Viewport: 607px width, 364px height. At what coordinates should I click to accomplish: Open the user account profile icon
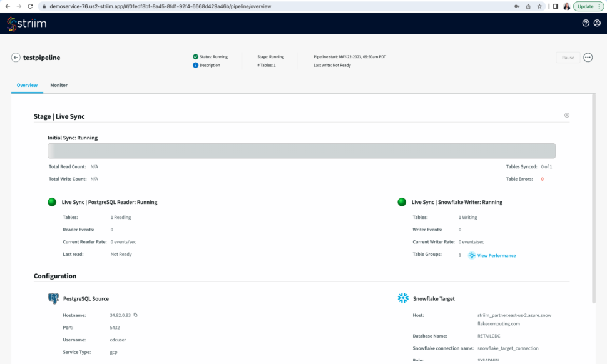click(x=597, y=23)
